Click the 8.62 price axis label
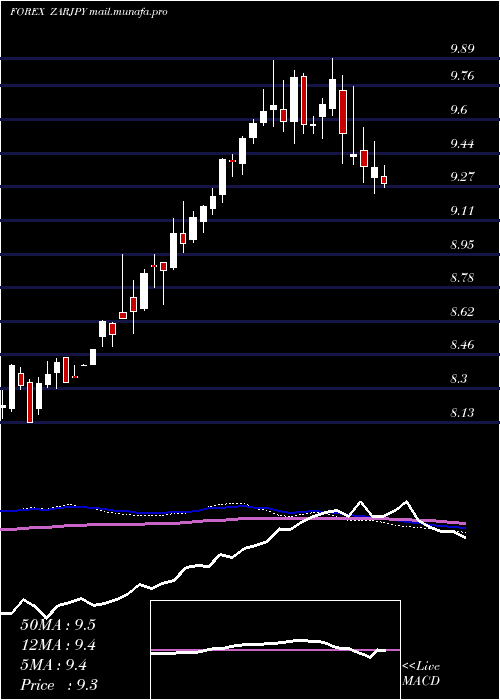This screenshot has width=500, height=700. pos(462,312)
